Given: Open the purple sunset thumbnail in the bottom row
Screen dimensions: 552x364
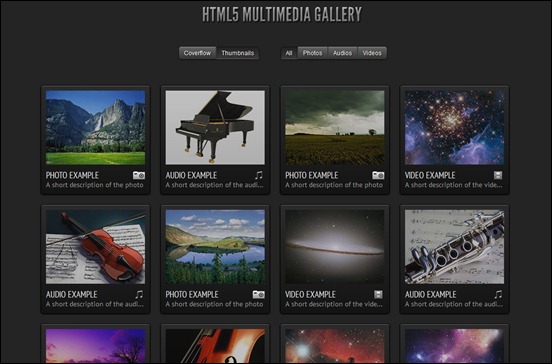Looking at the screenshot, I should tap(95, 346).
